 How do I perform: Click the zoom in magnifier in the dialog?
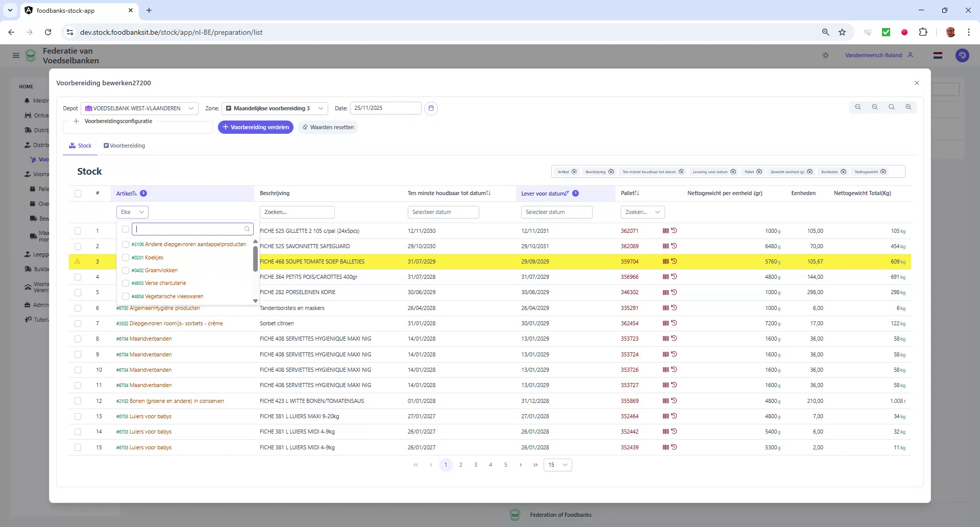coord(909,107)
